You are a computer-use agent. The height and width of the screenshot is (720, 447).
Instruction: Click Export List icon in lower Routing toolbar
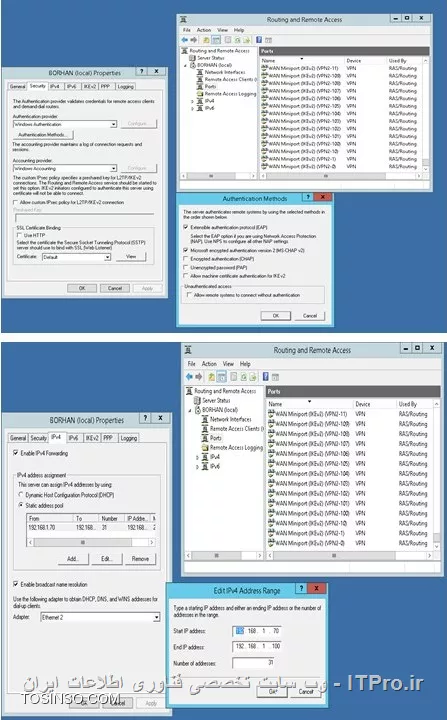(x=253, y=377)
